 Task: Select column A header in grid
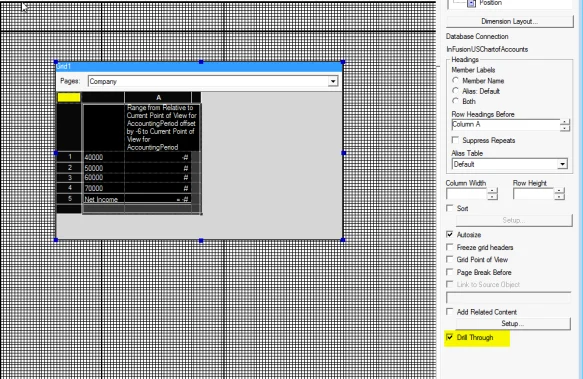pyautogui.click(x=158, y=97)
